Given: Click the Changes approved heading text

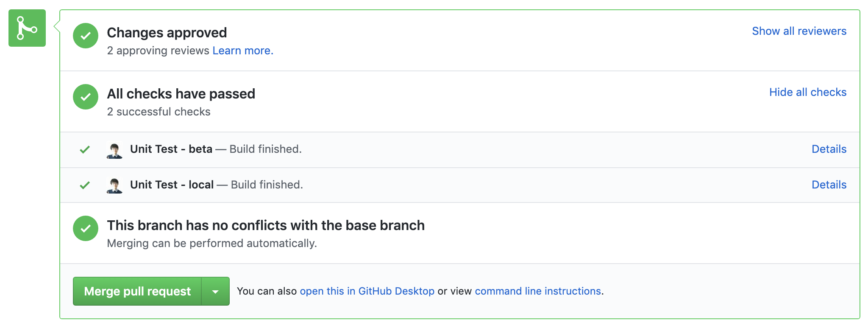Looking at the screenshot, I should click(167, 33).
